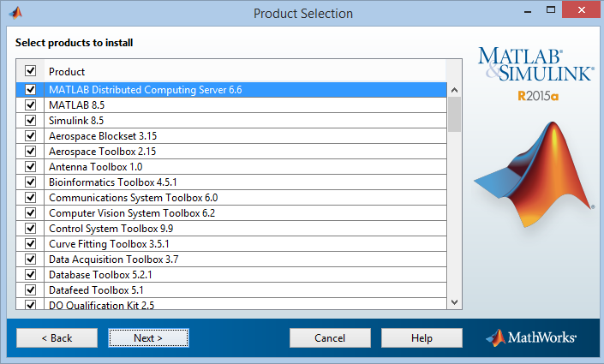Screen dimensions: 604x364
Task: Select the MATLAB Distributed Computing Server 6.6 row
Action: (231, 89)
